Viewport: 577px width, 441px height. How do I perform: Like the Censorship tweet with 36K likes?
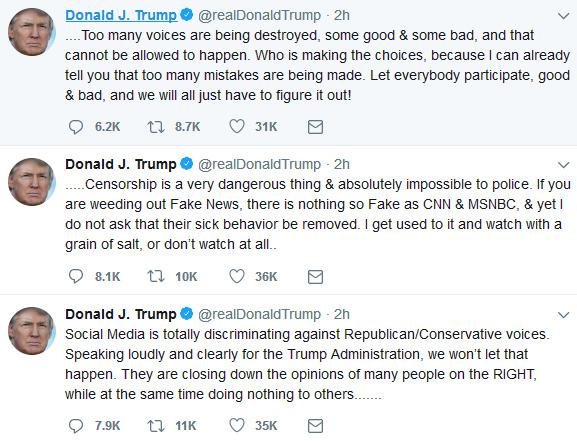click(237, 276)
